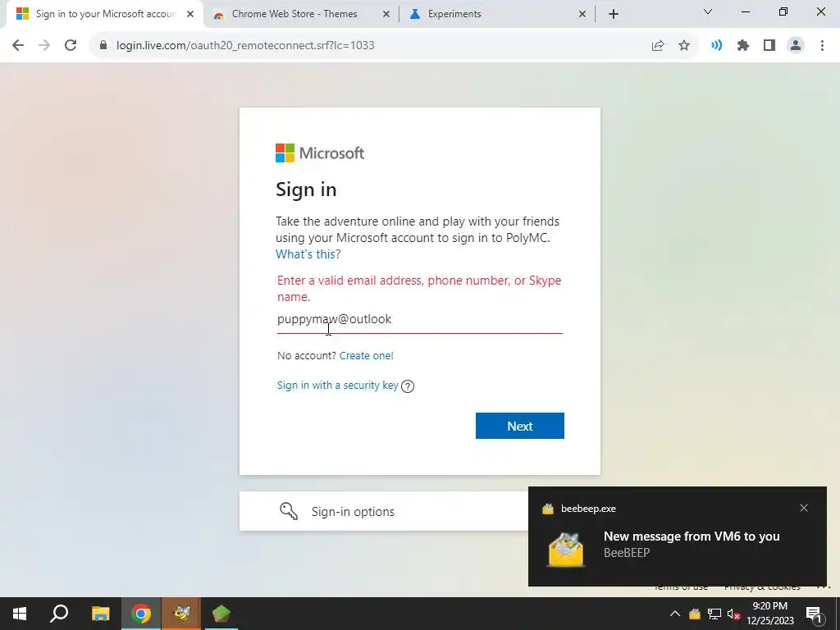Open the Windows Start menu
Viewport: 840px width, 630px height.
20,614
